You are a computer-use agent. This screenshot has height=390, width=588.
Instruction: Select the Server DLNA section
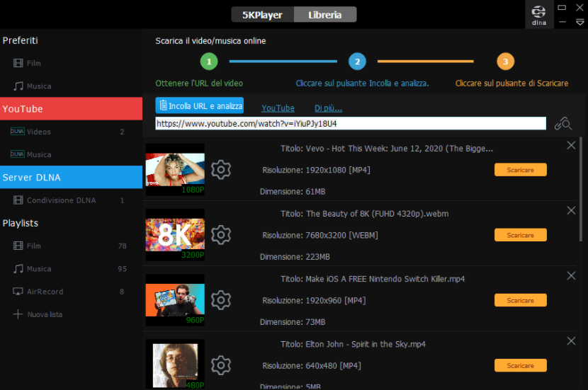[72, 177]
